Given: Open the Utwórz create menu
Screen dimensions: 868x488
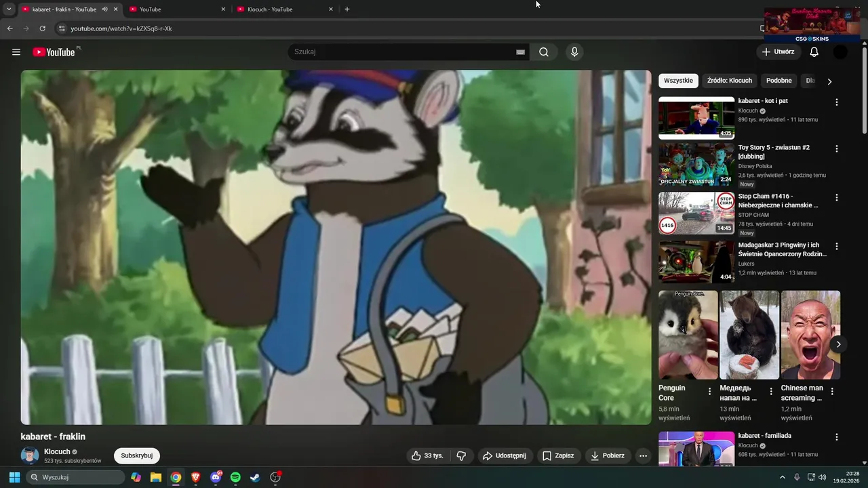Looking at the screenshot, I should (778, 52).
